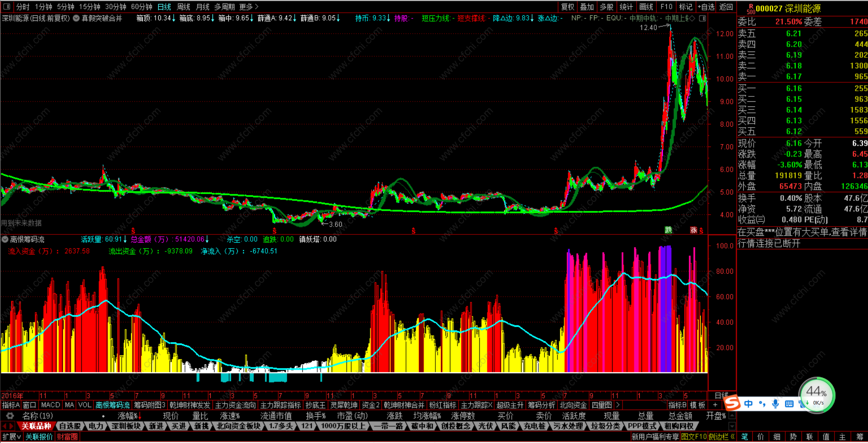This screenshot has height=443, width=868.
Task: Collapse the sidebar via 侧边栏《
Action: click(x=722, y=437)
